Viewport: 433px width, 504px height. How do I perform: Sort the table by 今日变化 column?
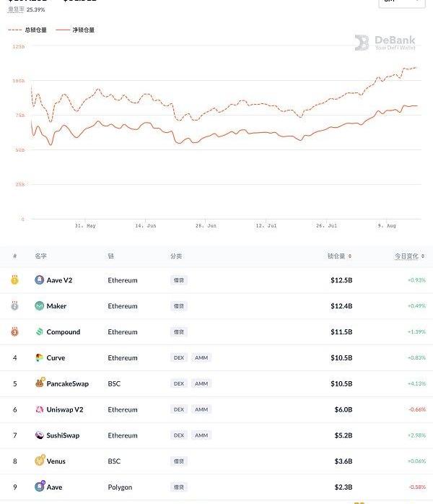point(409,256)
